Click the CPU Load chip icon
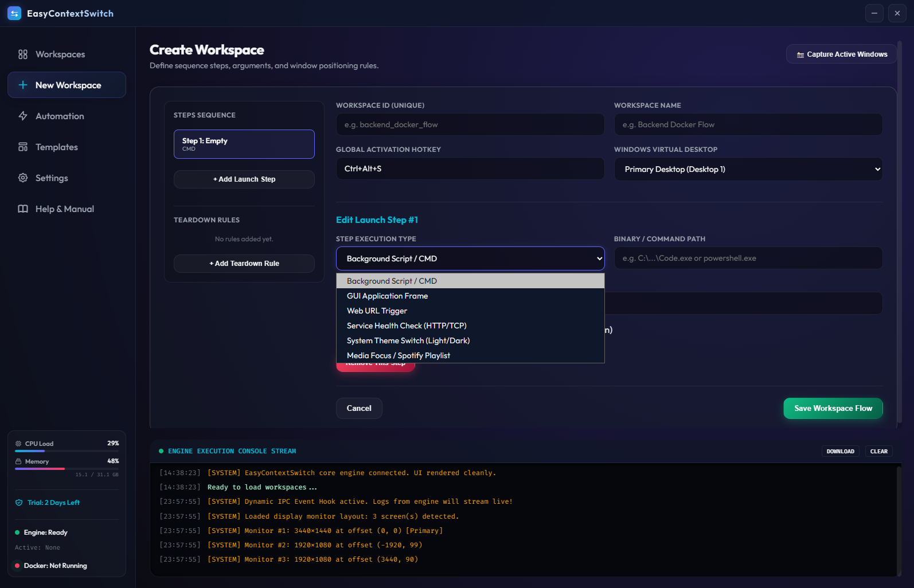Screen dimensions: 914x588 click(18, 444)
